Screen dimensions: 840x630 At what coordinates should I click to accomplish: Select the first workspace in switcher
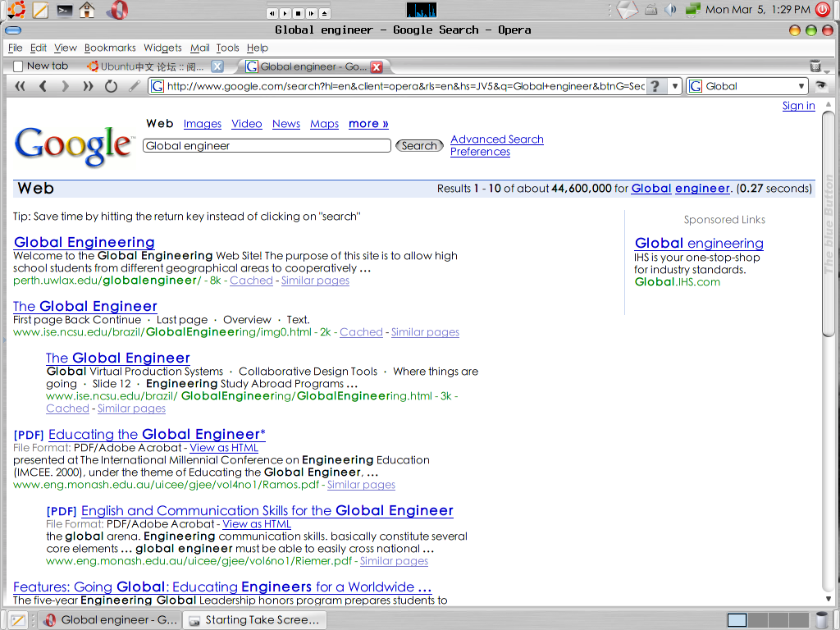coord(737,620)
